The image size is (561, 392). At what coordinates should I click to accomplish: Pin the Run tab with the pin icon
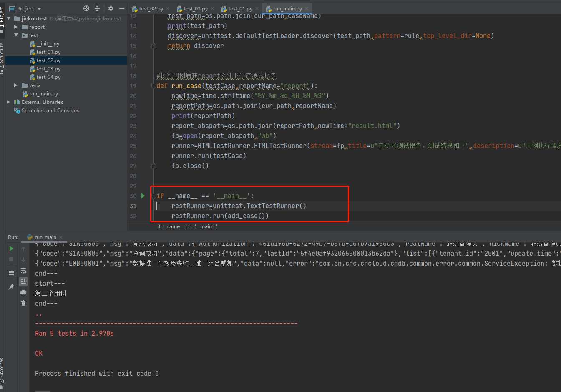tap(11, 287)
